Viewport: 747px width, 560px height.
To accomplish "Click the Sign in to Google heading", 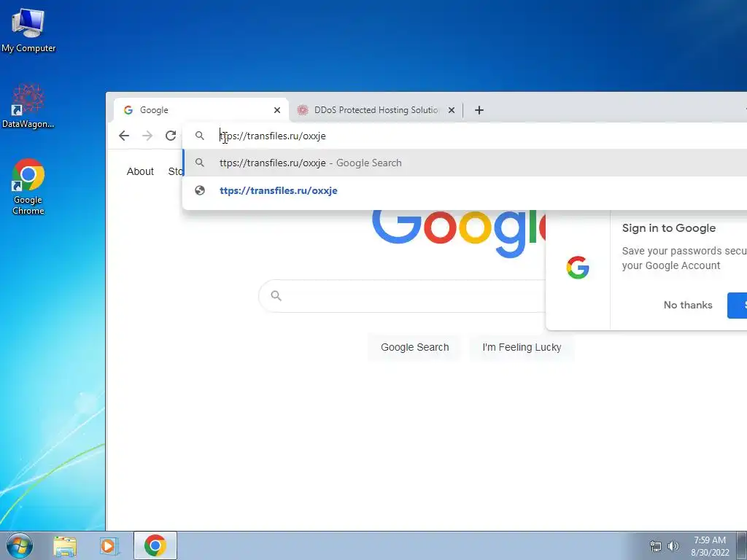I will [x=668, y=228].
